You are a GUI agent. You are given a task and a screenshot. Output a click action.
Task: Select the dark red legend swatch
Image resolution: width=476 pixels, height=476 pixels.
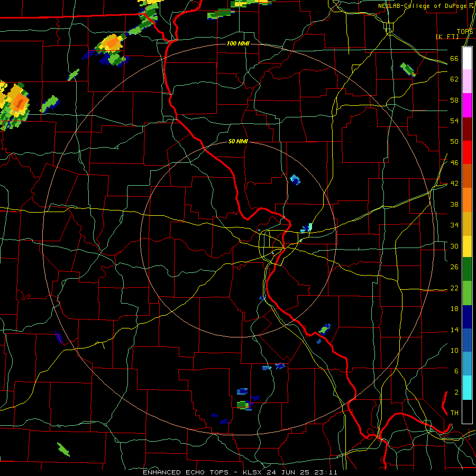point(467,129)
